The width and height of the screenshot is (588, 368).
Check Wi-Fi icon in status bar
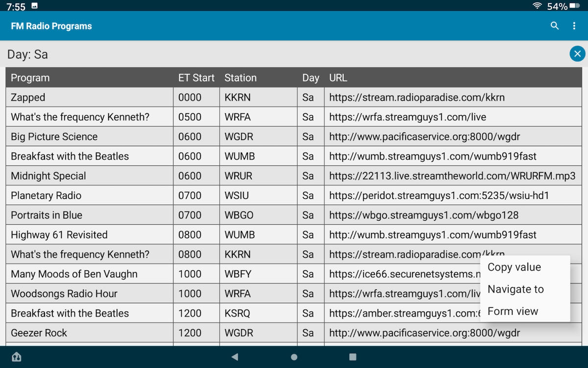click(x=538, y=6)
